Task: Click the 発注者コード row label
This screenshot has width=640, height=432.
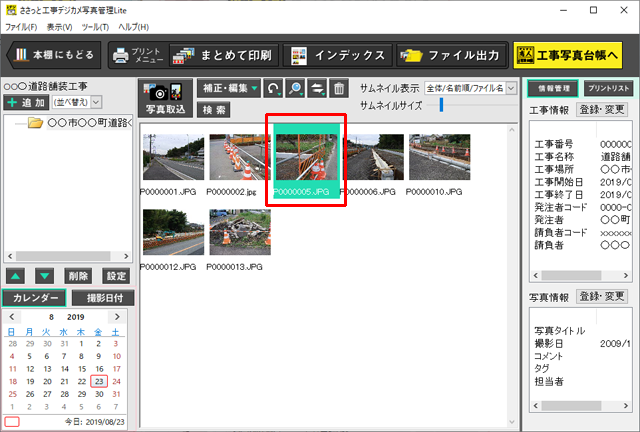Action: pyautogui.click(x=561, y=207)
